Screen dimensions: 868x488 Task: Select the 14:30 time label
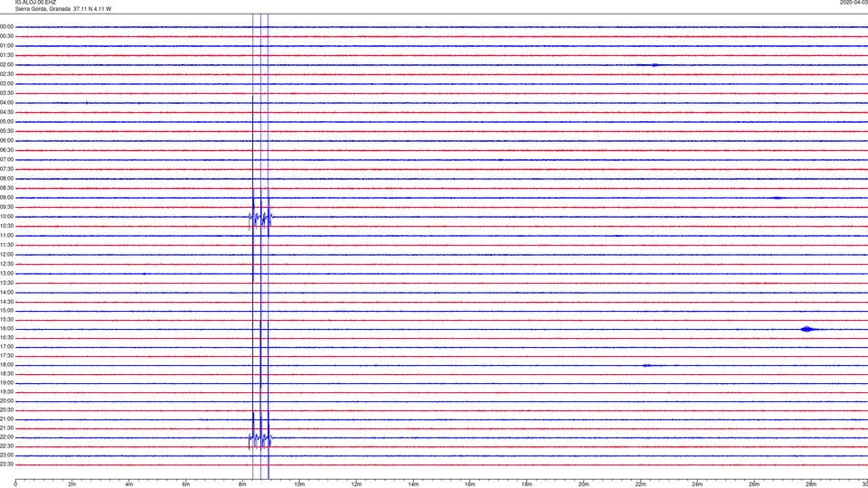[6, 302]
